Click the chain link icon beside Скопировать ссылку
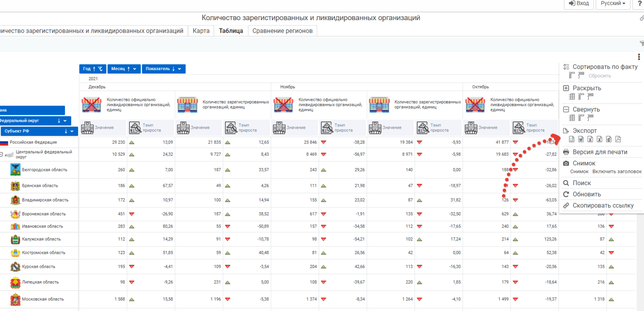Viewport: 644px width, 311px height. coord(566,206)
